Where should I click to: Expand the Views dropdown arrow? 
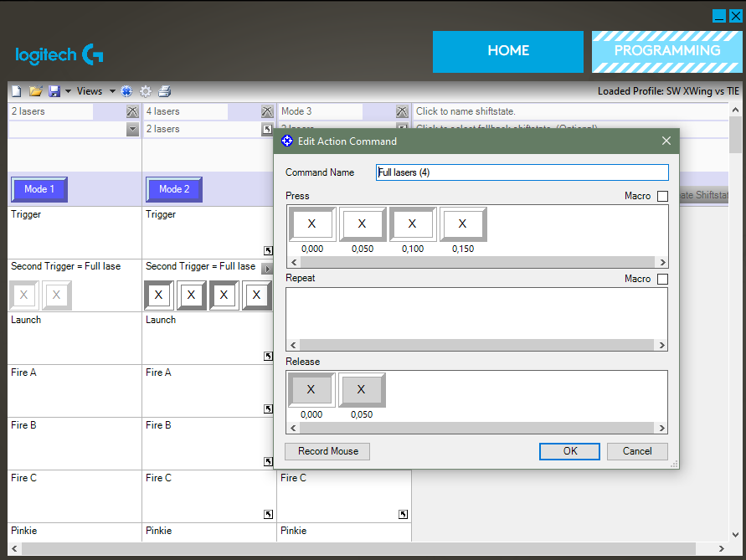click(x=112, y=91)
